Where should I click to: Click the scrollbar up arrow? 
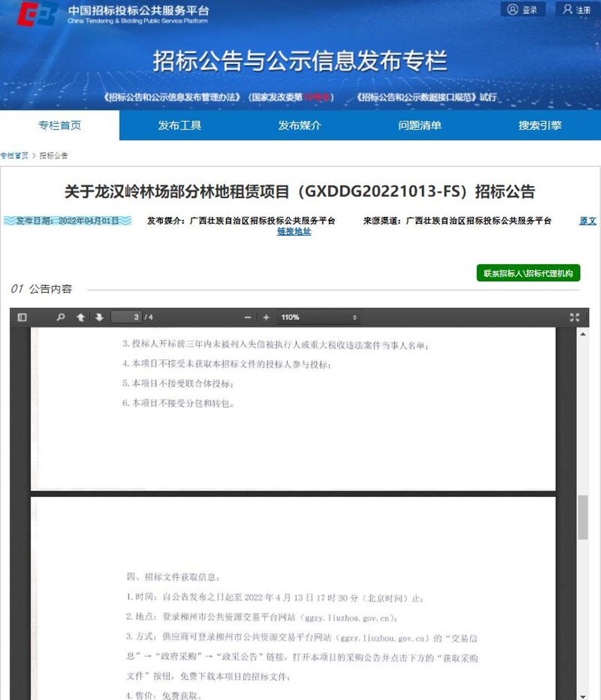(583, 334)
